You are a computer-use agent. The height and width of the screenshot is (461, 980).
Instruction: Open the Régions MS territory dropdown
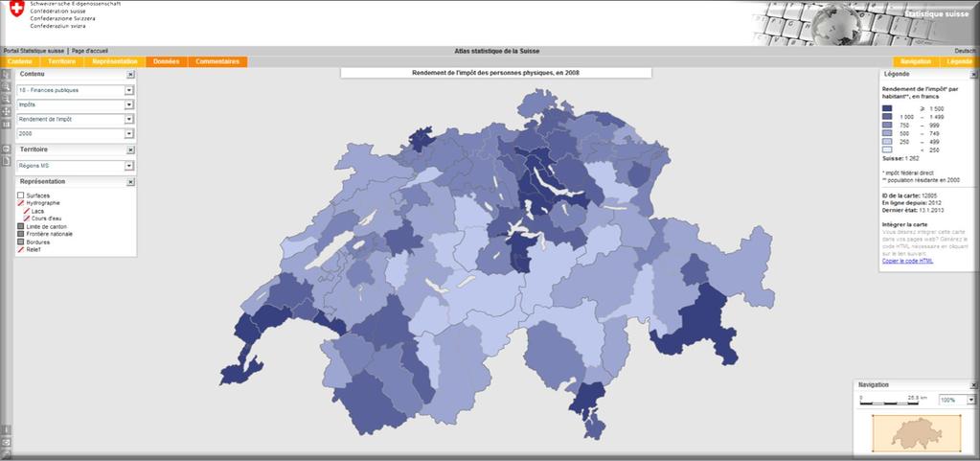click(x=128, y=166)
